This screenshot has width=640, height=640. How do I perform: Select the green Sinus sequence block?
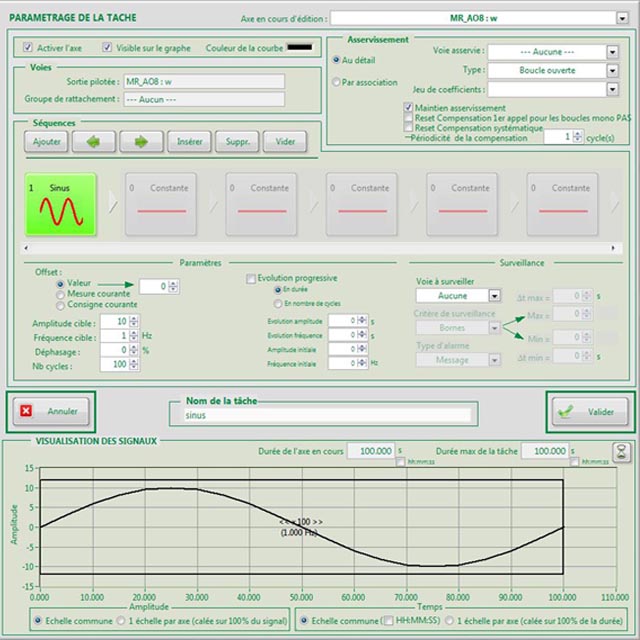point(60,204)
